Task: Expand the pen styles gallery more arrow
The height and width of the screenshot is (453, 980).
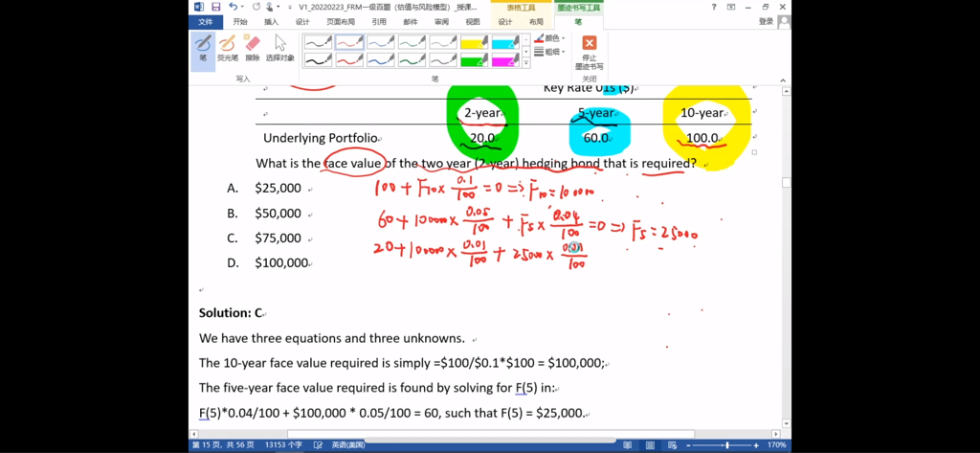Action: click(x=526, y=63)
